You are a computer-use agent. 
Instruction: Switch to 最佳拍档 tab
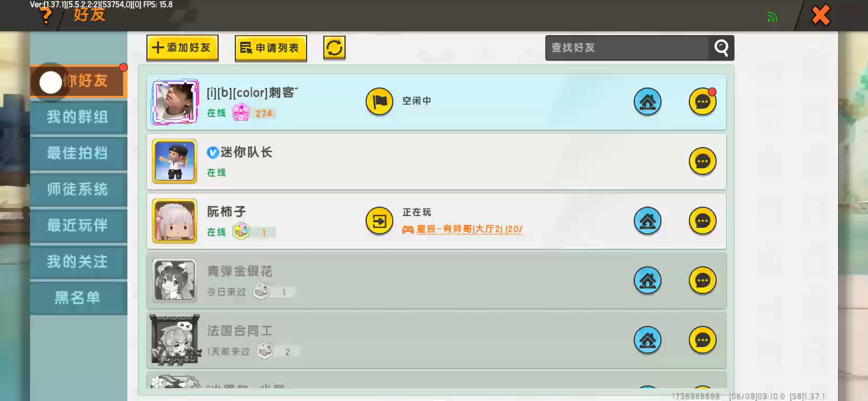point(78,153)
